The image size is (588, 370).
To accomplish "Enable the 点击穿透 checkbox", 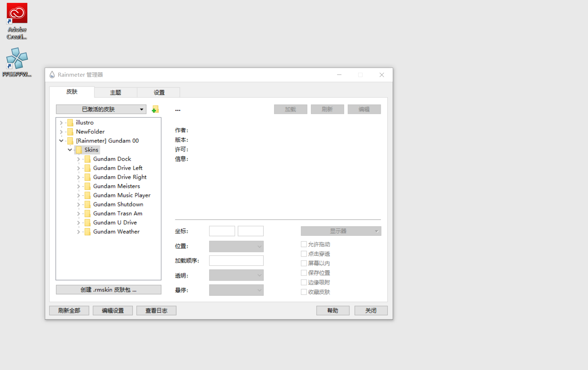I will click(304, 254).
